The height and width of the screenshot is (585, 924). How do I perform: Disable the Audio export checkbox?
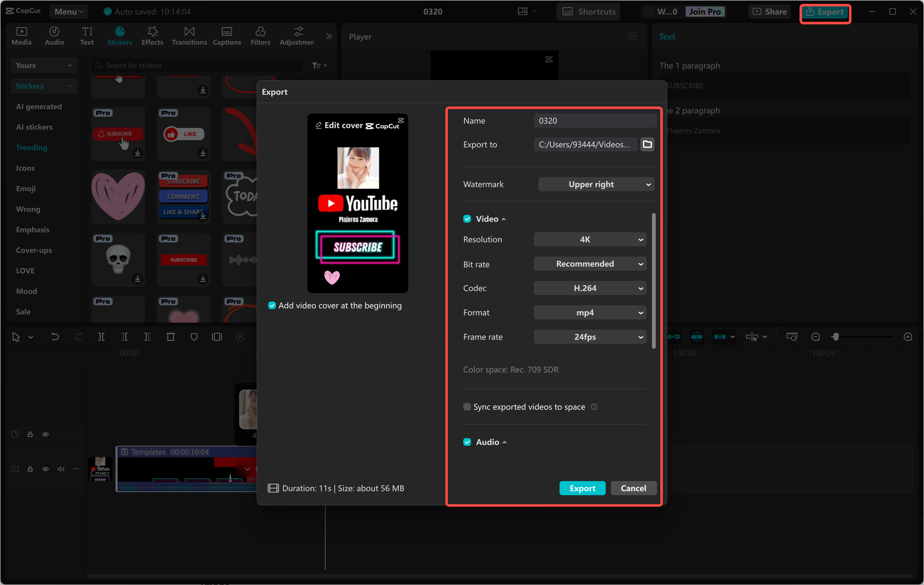point(467,442)
